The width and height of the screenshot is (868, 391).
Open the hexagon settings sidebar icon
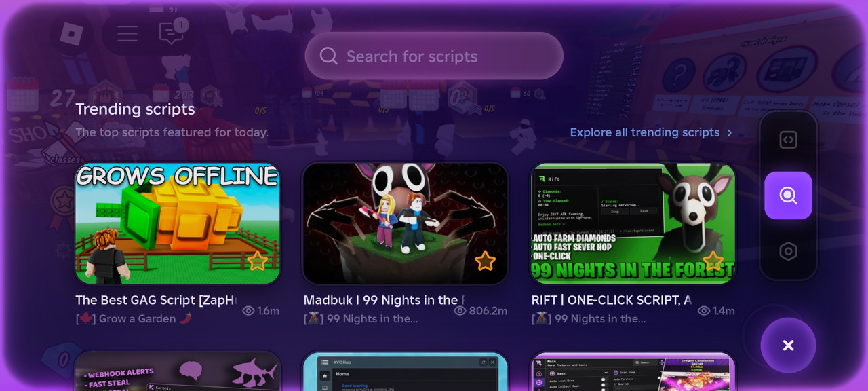788,251
